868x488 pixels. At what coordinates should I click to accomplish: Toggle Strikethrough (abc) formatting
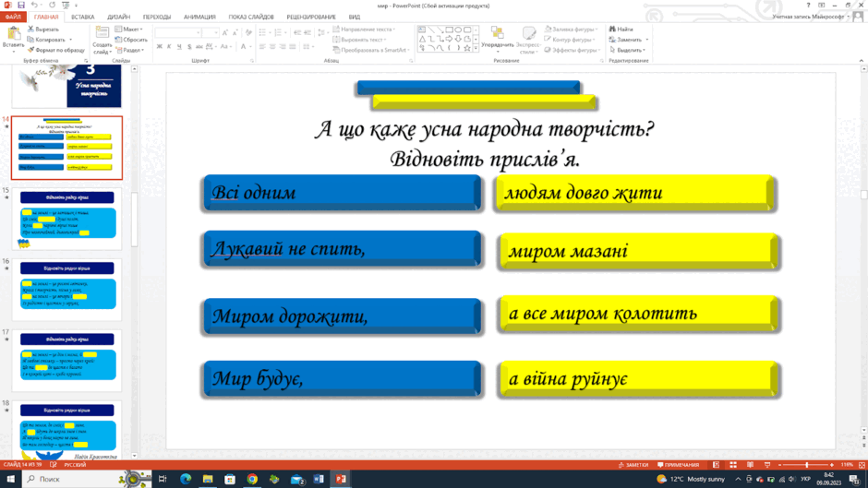point(199,46)
